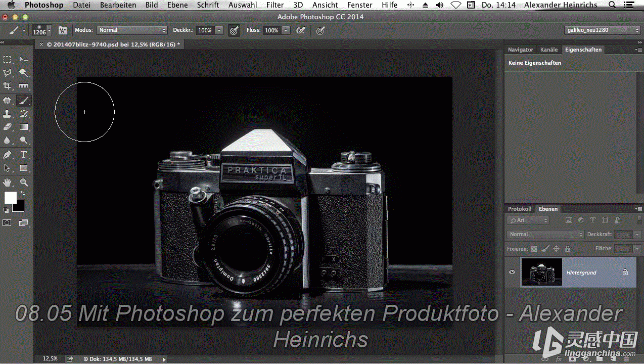
Task: Open the Fenster menu
Action: point(360,5)
